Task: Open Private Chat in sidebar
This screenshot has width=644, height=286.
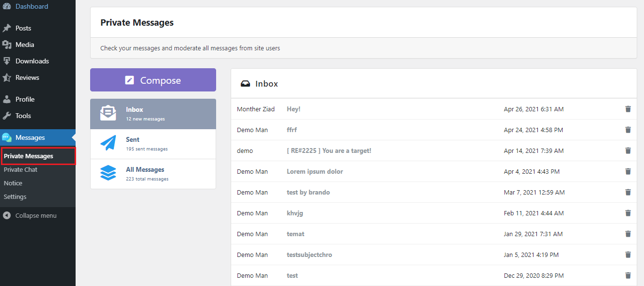Action: click(x=20, y=169)
